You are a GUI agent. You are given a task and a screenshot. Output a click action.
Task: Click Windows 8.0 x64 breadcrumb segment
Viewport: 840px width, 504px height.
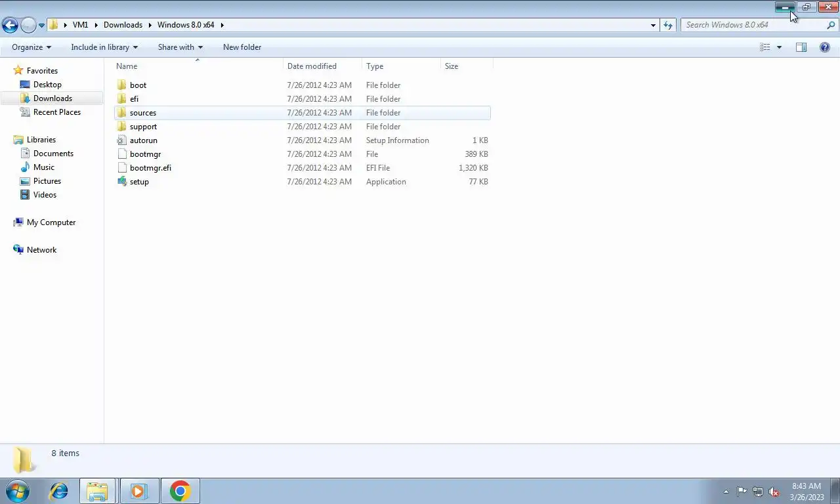186,25
